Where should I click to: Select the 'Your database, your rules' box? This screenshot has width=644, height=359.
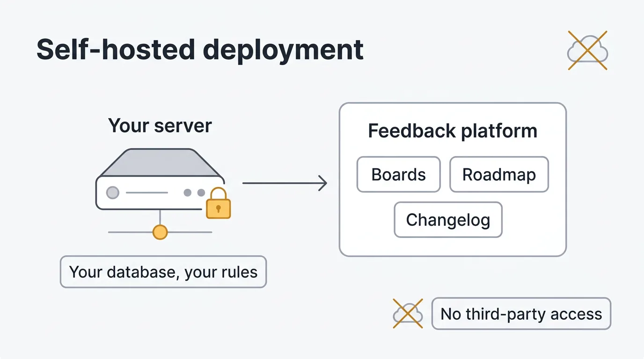click(x=163, y=272)
